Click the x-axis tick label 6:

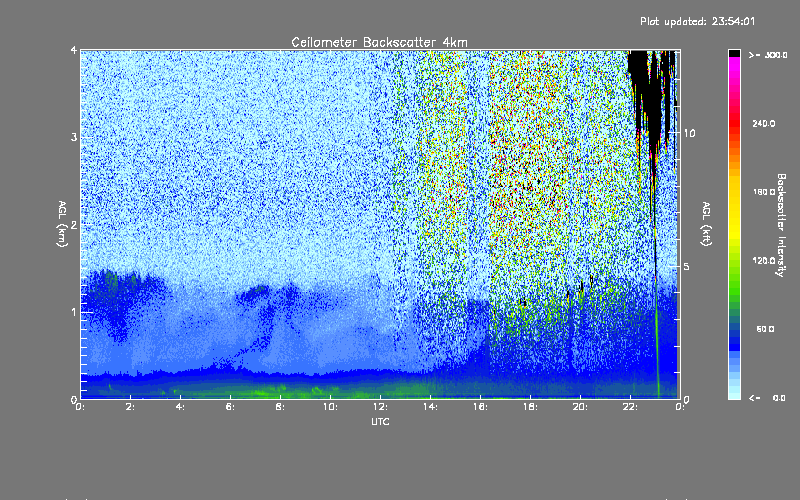[231, 407]
